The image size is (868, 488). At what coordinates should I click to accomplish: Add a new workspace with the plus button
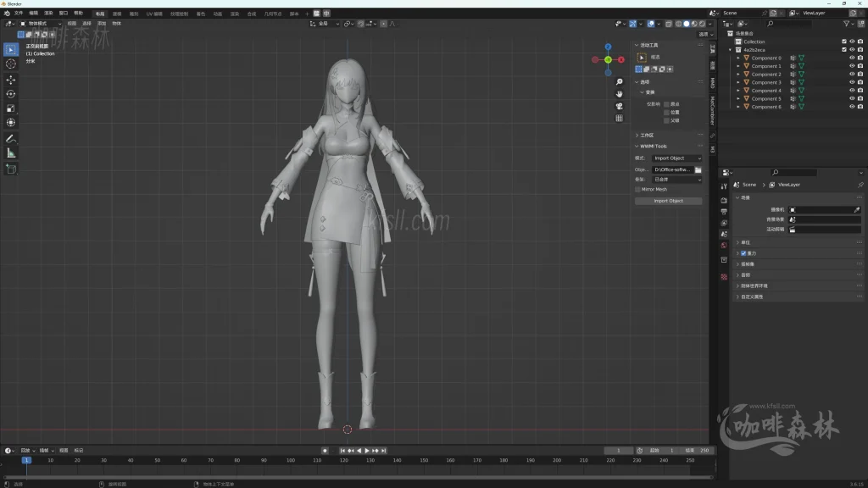[x=307, y=14]
